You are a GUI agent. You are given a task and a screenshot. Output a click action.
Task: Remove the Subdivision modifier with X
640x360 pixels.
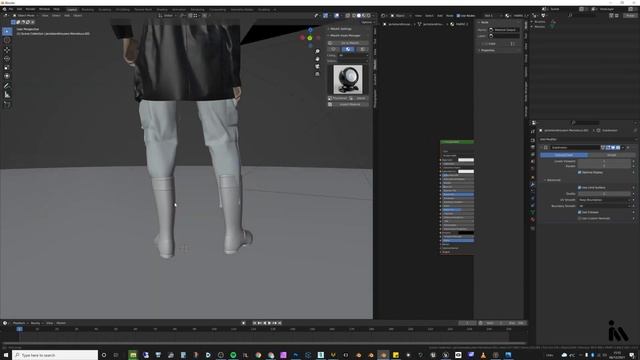(628, 147)
